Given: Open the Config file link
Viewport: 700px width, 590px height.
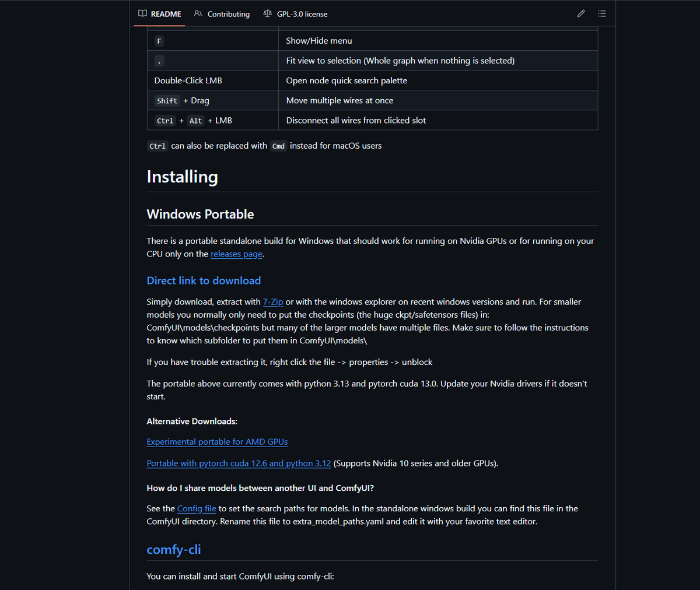Looking at the screenshot, I should (x=197, y=509).
